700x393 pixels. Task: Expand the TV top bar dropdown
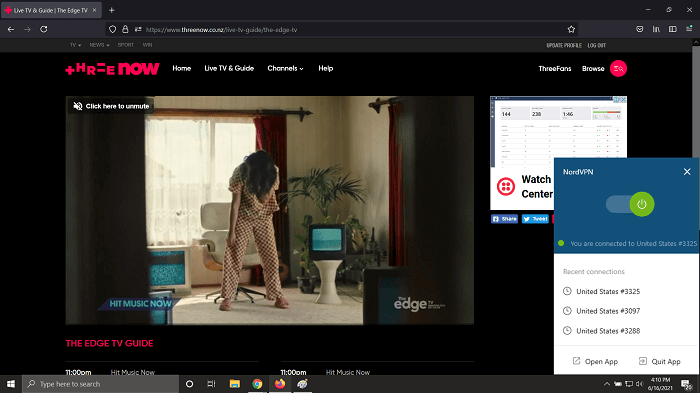(75, 45)
